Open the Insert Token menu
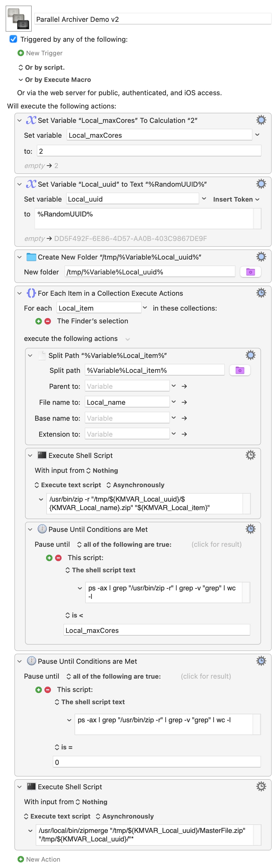Image resolution: width=277 pixels, height=868 pixels. pos(236,199)
